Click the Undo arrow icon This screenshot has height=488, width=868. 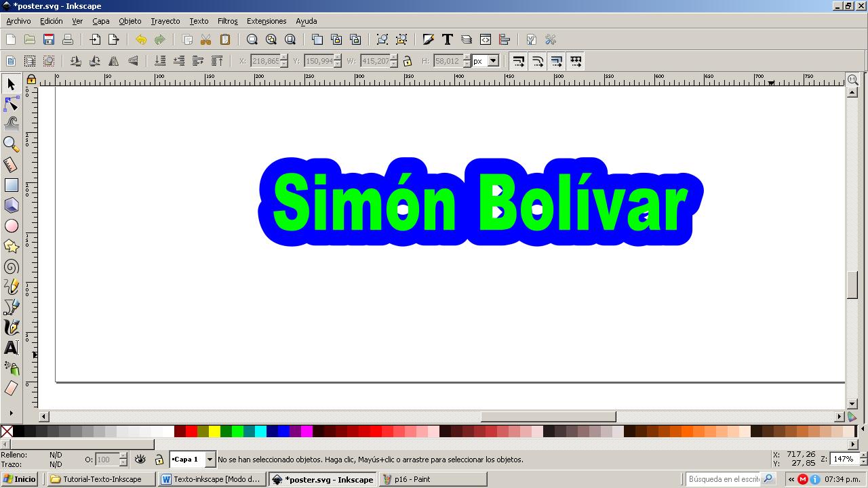pos(140,40)
